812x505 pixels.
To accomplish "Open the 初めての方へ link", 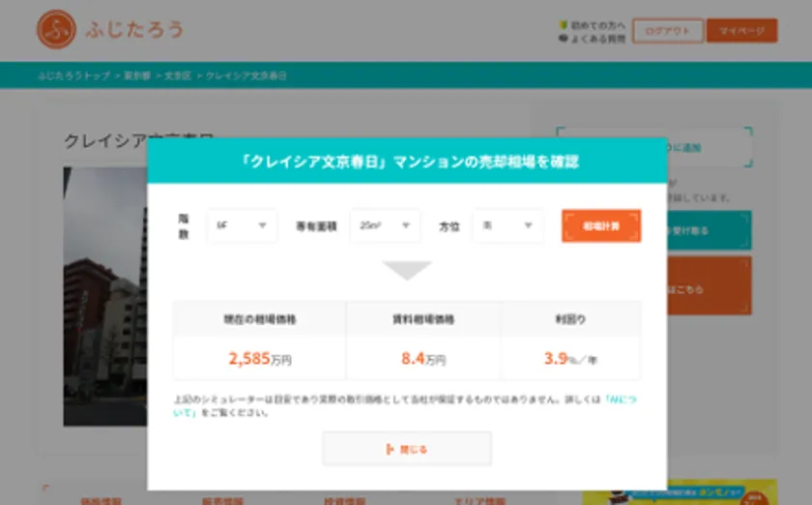I will point(597,25).
